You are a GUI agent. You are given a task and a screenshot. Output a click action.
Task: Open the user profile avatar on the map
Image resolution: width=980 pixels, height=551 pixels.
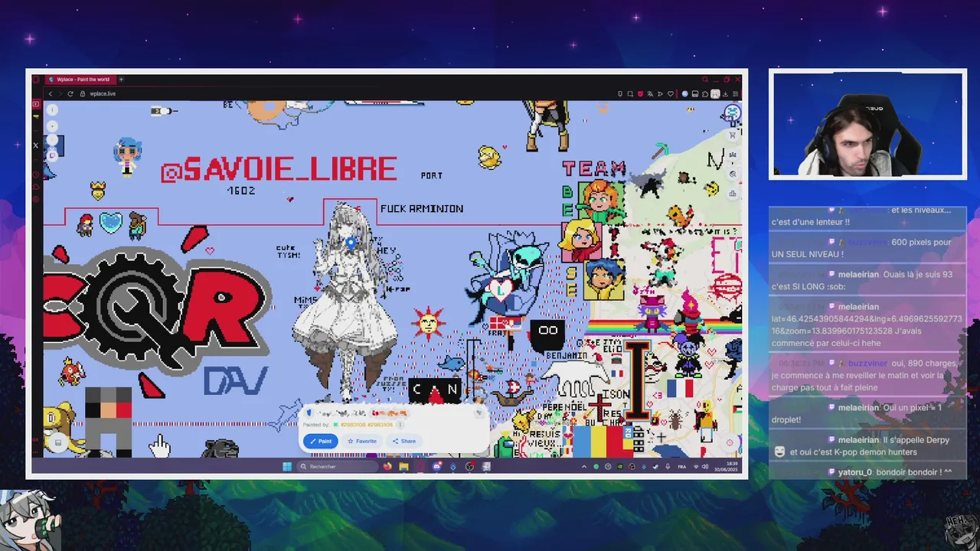point(732,114)
